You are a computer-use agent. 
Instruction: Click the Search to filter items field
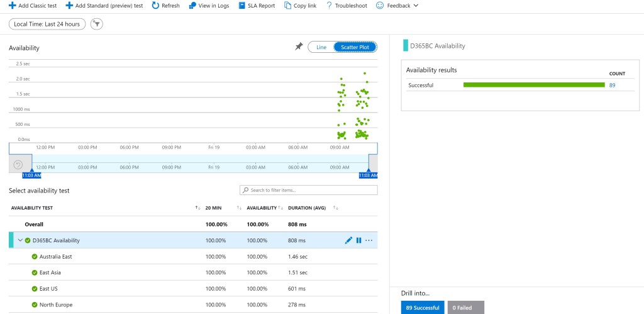tap(308, 190)
